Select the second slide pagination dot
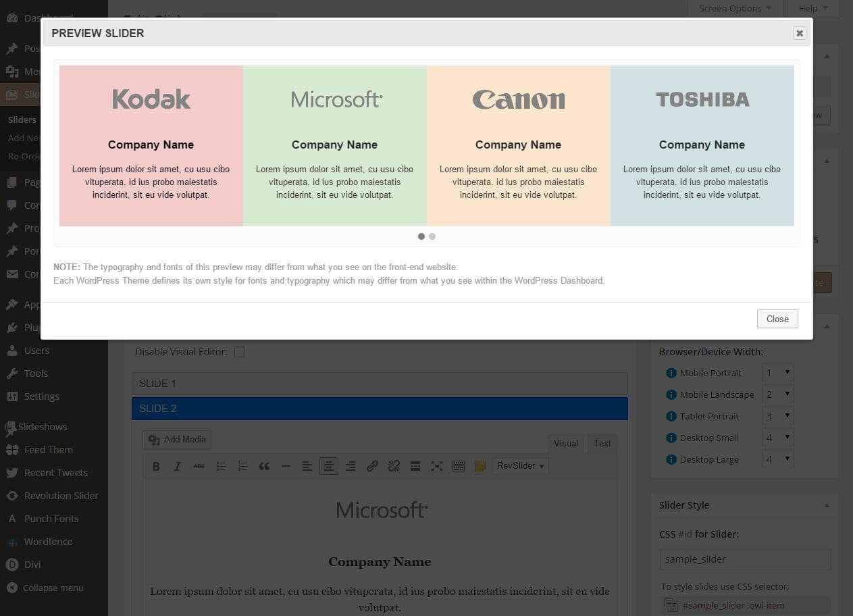The image size is (853, 616). click(x=432, y=236)
